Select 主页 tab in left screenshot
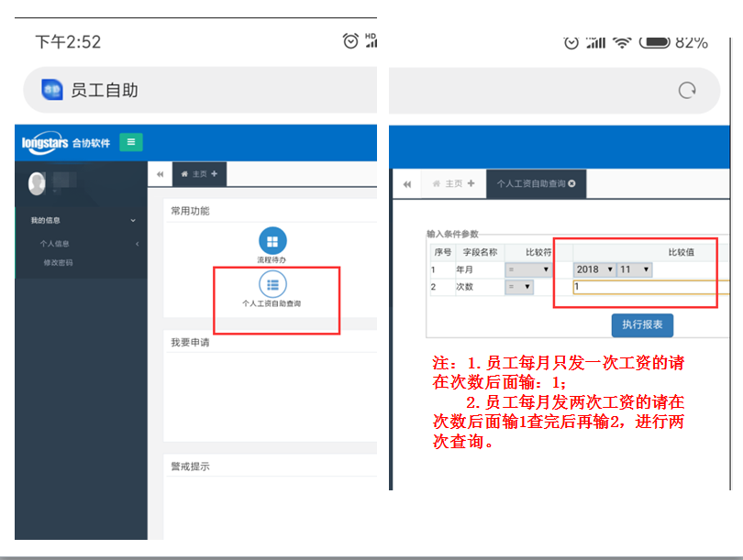743x560 pixels. click(x=199, y=174)
